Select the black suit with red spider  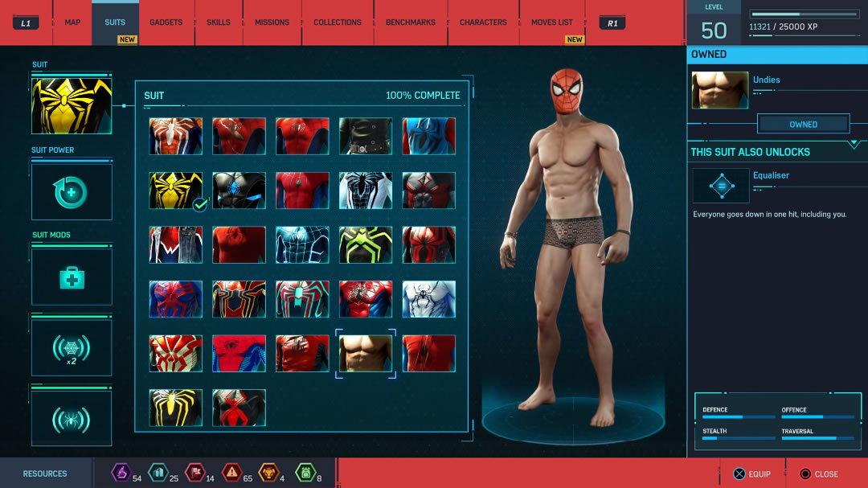429,245
